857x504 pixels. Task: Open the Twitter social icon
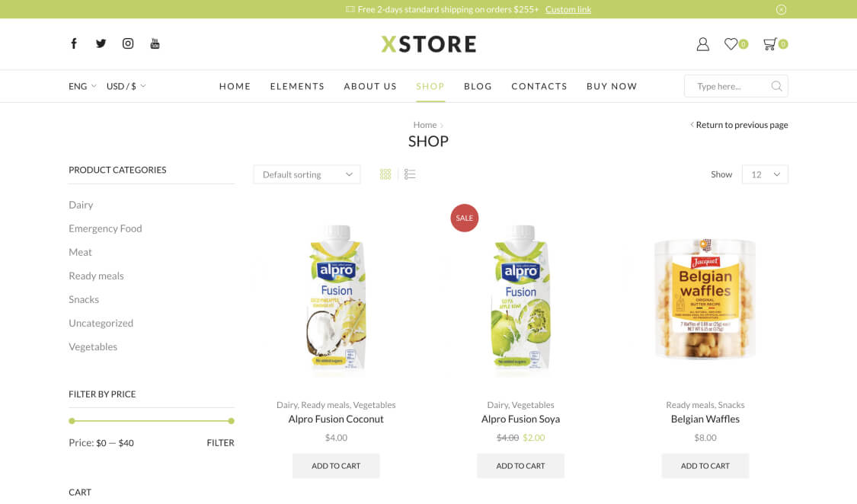click(101, 43)
